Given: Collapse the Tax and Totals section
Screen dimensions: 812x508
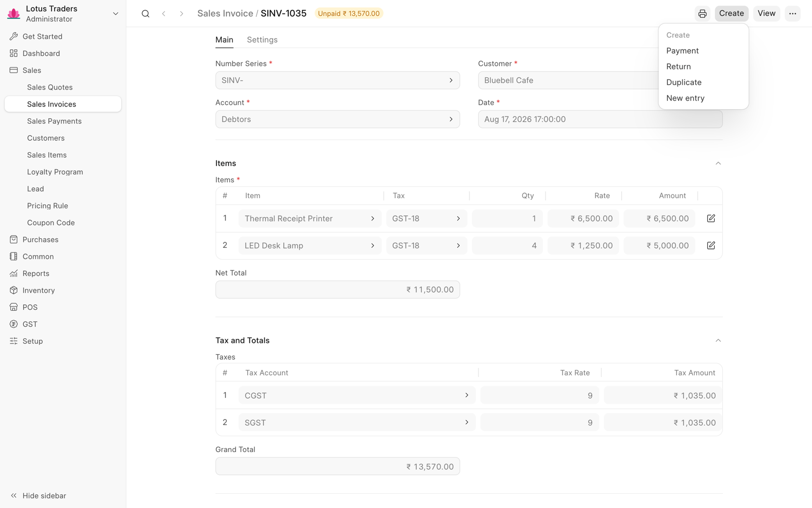Looking at the screenshot, I should (x=718, y=340).
